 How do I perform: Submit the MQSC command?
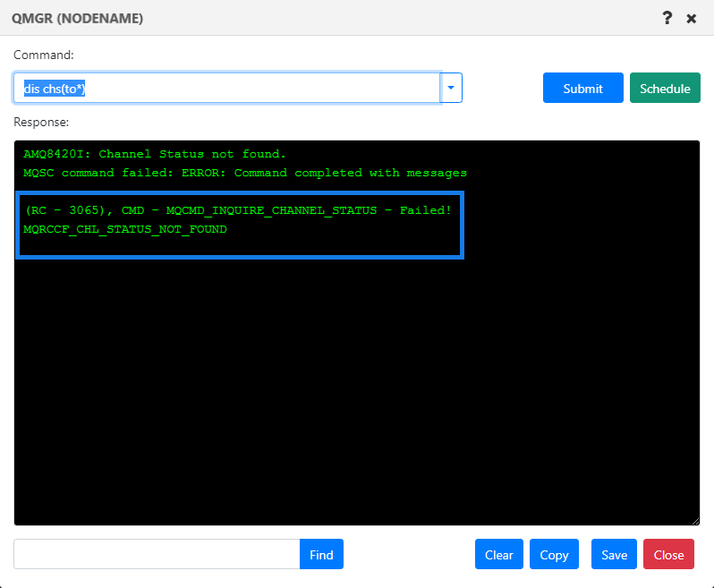pyautogui.click(x=582, y=88)
